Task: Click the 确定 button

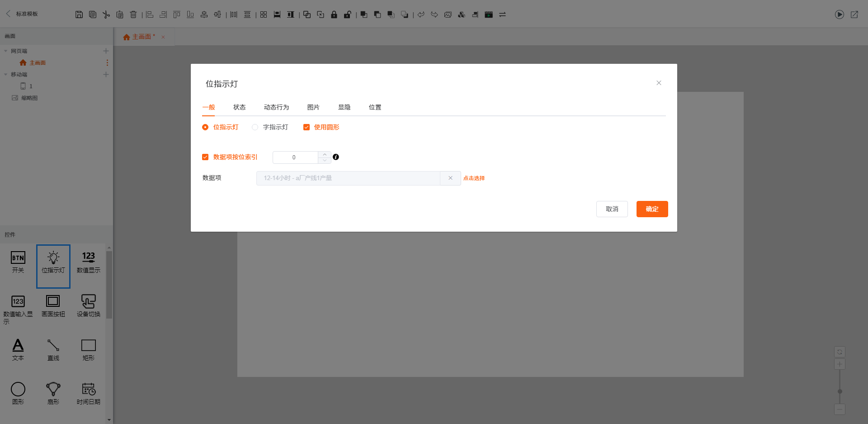Action: (x=652, y=209)
